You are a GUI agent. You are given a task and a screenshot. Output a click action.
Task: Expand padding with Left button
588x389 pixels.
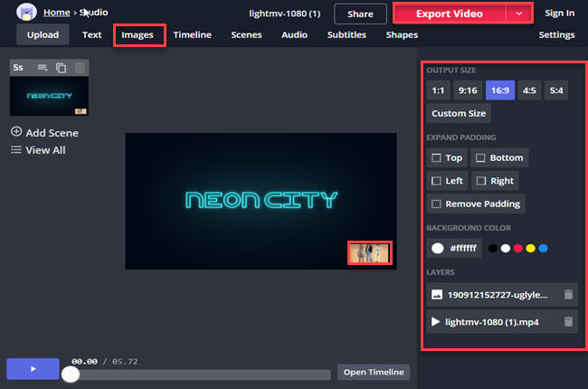click(448, 181)
